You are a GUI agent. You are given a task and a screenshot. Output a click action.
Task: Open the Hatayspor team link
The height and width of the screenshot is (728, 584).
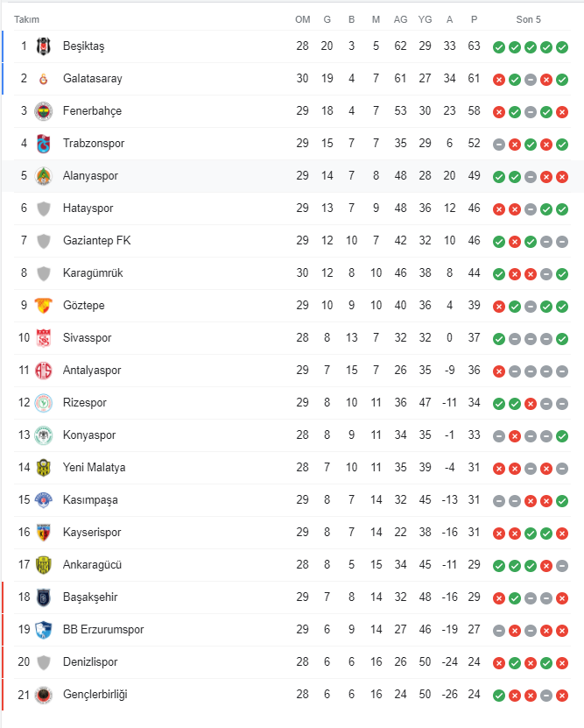point(88,209)
